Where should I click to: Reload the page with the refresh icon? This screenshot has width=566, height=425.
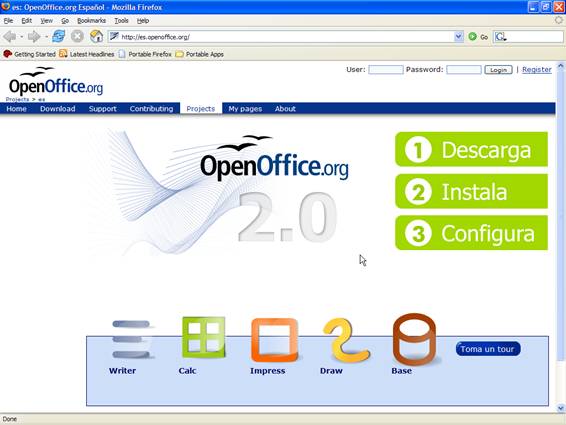click(x=58, y=36)
